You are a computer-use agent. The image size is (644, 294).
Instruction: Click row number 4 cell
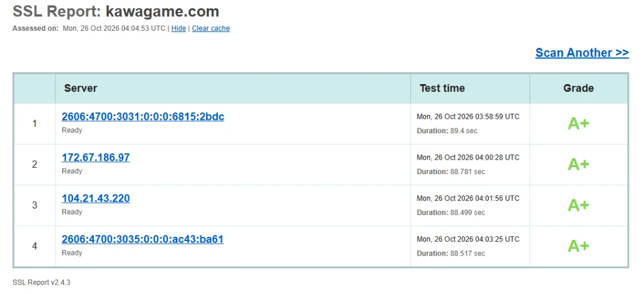click(x=35, y=246)
